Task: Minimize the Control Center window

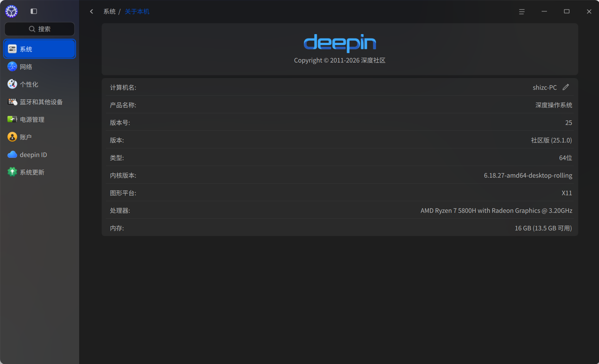Action: [x=544, y=12]
